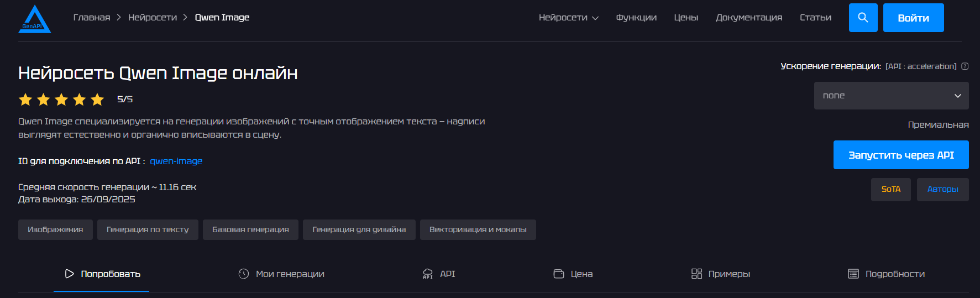The height and width of the screenshot is (298, 980).
Task: Click the fifth rating star
Action: tap(97, 100)
